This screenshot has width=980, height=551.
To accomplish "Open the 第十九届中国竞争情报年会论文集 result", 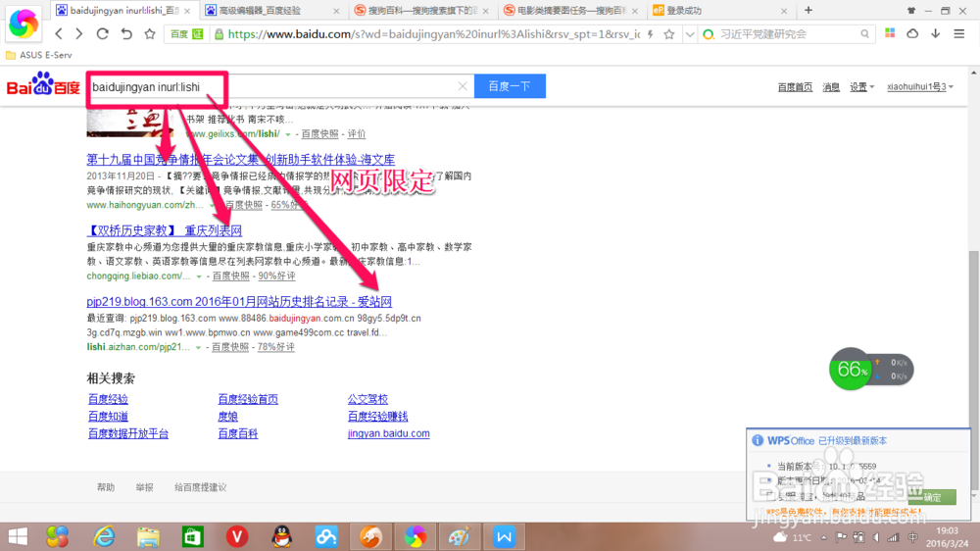I will coord(241,160).
